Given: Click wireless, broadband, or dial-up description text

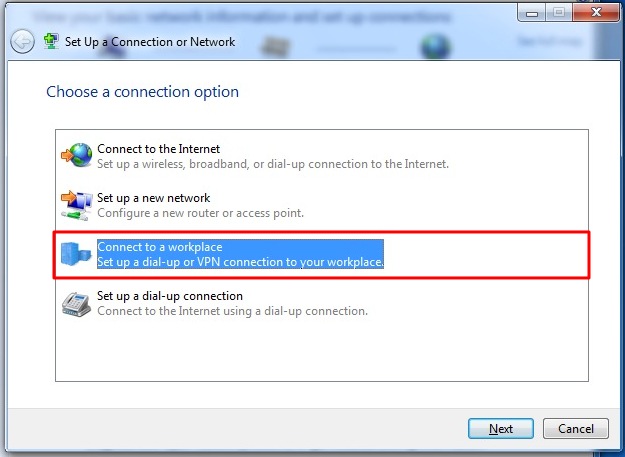Looking at the screenshot, I should coord(272,164).
